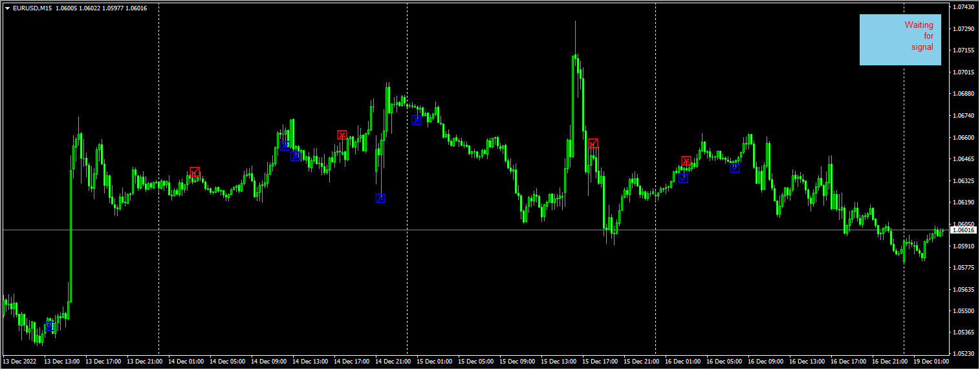The height and width of the screenshot is (370, 980).
Task: Click the 1.05365 price axis label
Action: click(x=964, y=332)
